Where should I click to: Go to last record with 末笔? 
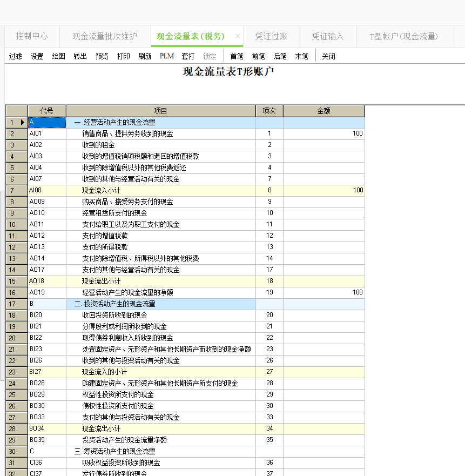pyautogui.click(x=301, y=56)
